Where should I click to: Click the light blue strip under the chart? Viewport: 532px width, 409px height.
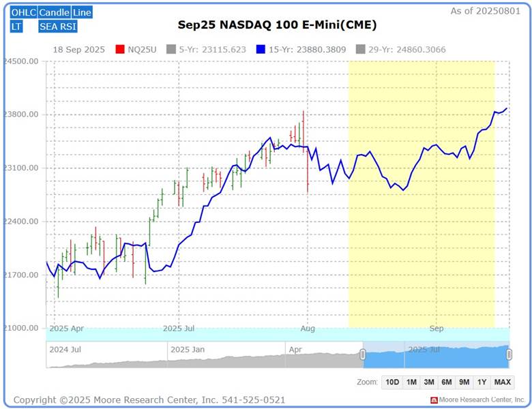click(x=278, y=335)
